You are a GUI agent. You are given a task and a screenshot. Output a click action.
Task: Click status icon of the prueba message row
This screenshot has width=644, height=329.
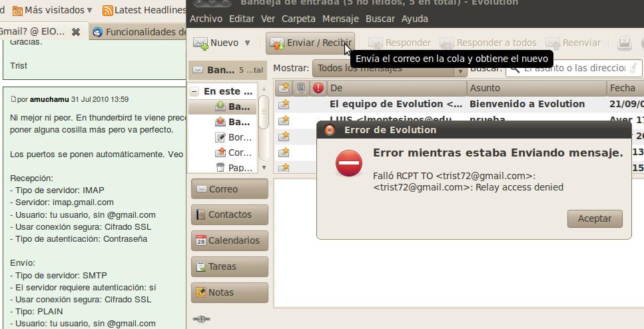point(284,121)
